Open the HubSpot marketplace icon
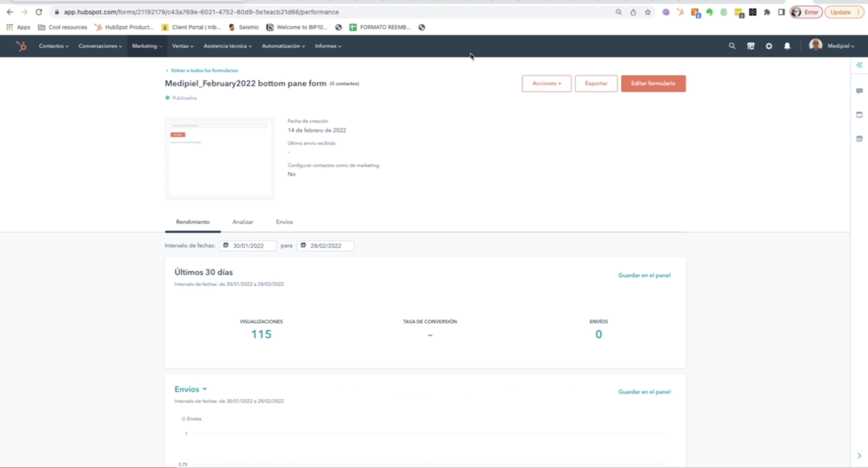The image size is (868, 468). 750,46
